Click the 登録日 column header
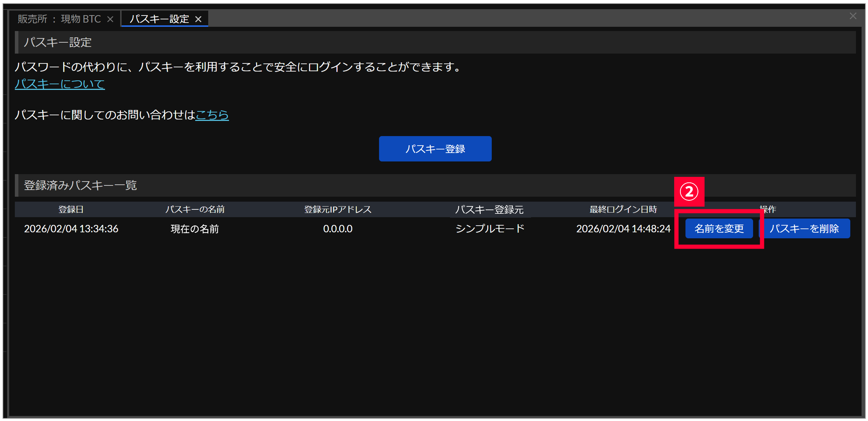 click(71, 210)
